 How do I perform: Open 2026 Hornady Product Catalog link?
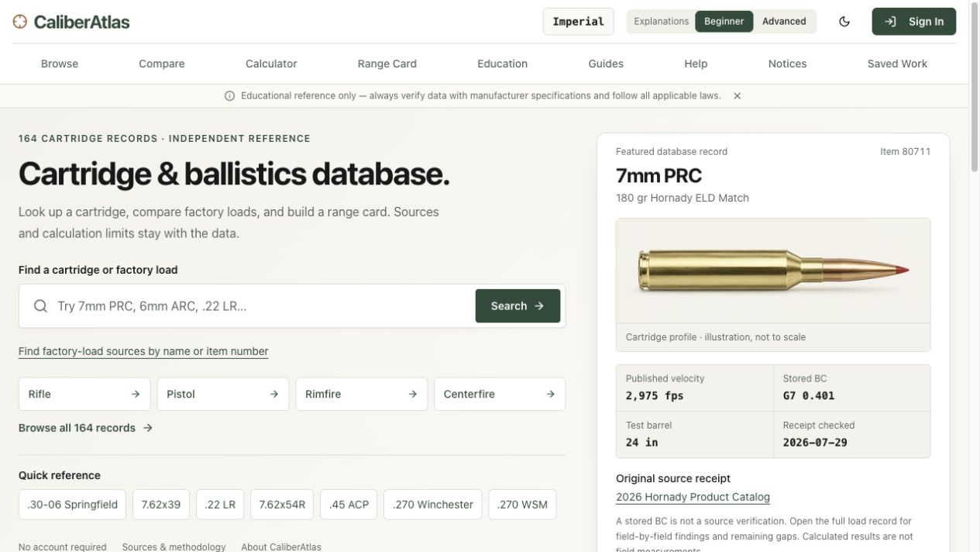(x=693, y=497)
